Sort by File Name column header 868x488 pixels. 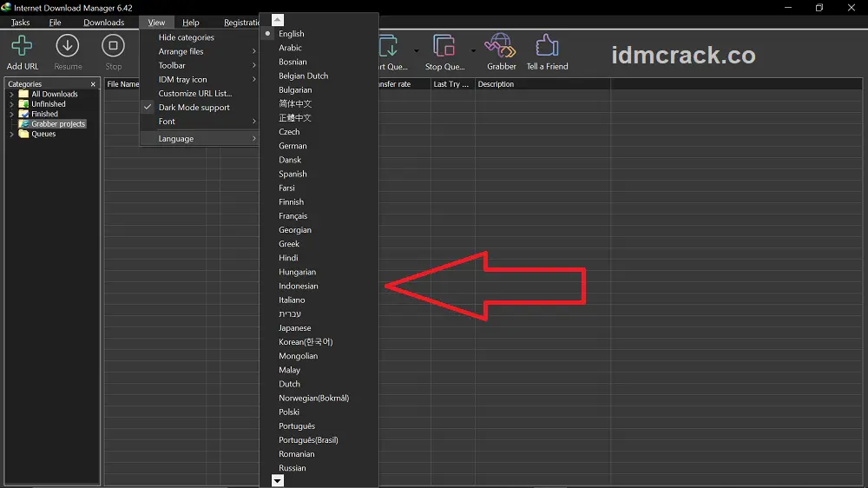(122, 84)
